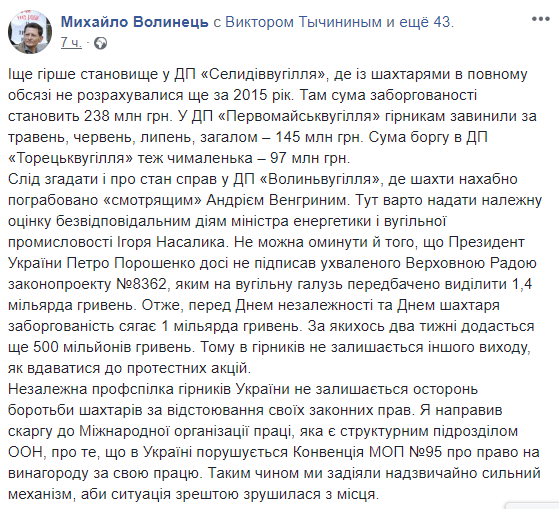The height and width of the screenshot is (509, 559).
Task: Open the post via the 7 ч. timestamp
Action: pos(71,43)
